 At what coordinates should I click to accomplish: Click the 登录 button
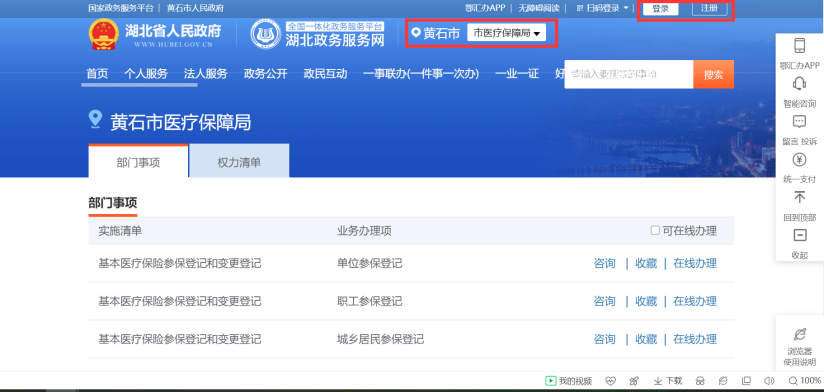pos(661,8)
